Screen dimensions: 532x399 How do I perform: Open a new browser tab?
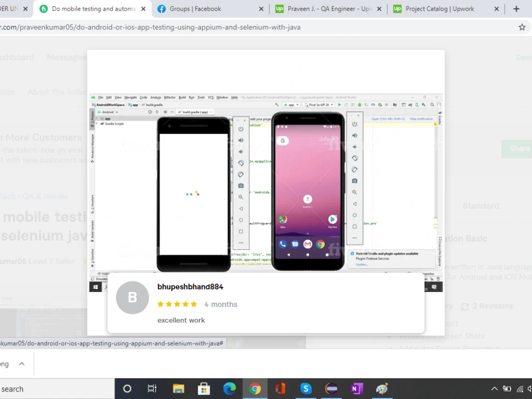tap(516, 9)
